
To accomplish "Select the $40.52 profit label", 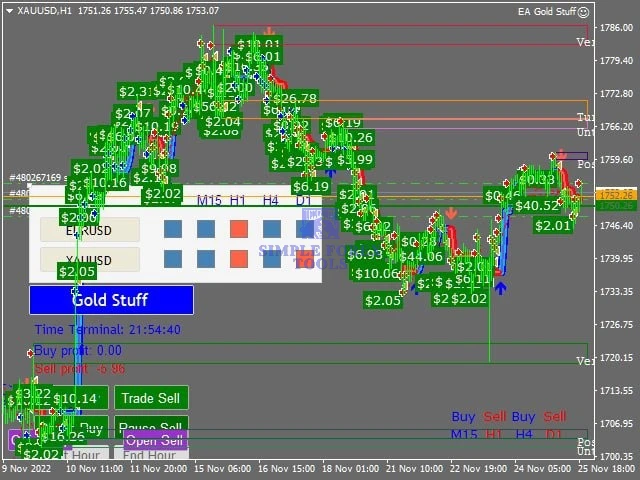I will (536, 205).
